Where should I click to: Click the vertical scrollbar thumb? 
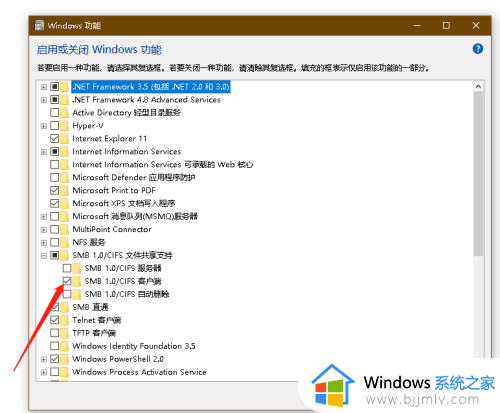(x=478, y=174)
